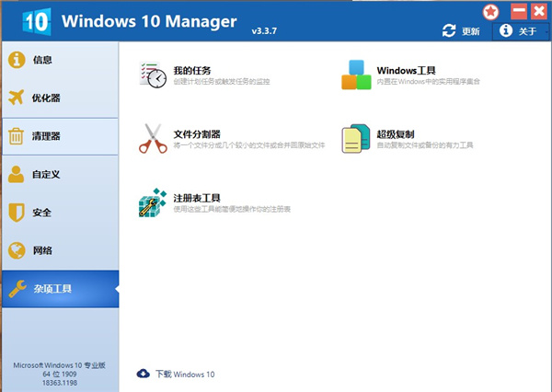Screen dimensions: 552x392
Task: Open the 关于 dropdown arrow
Action: click(546, 31)
